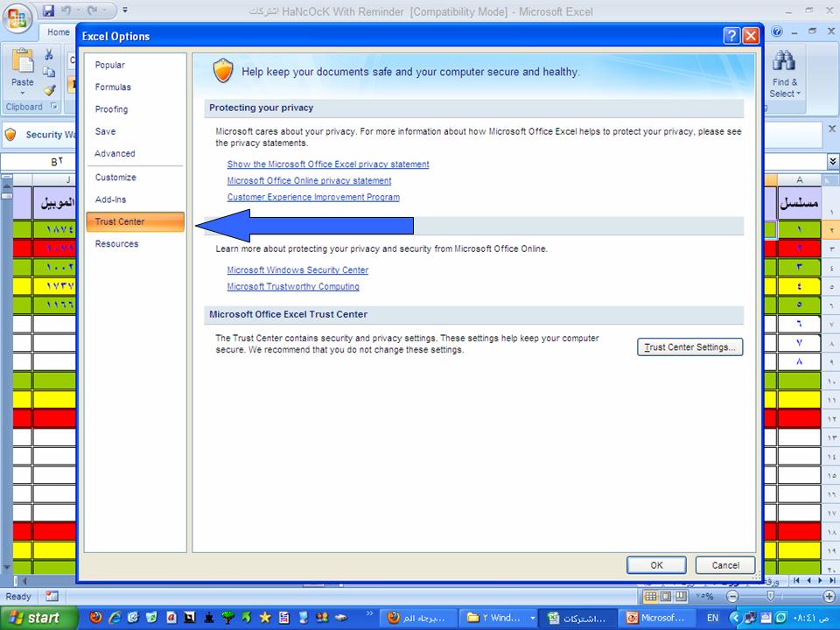This screenshot has width=840, height=630.
Task: Launch Firefox from Quick Launch
Action: point(96,618)
